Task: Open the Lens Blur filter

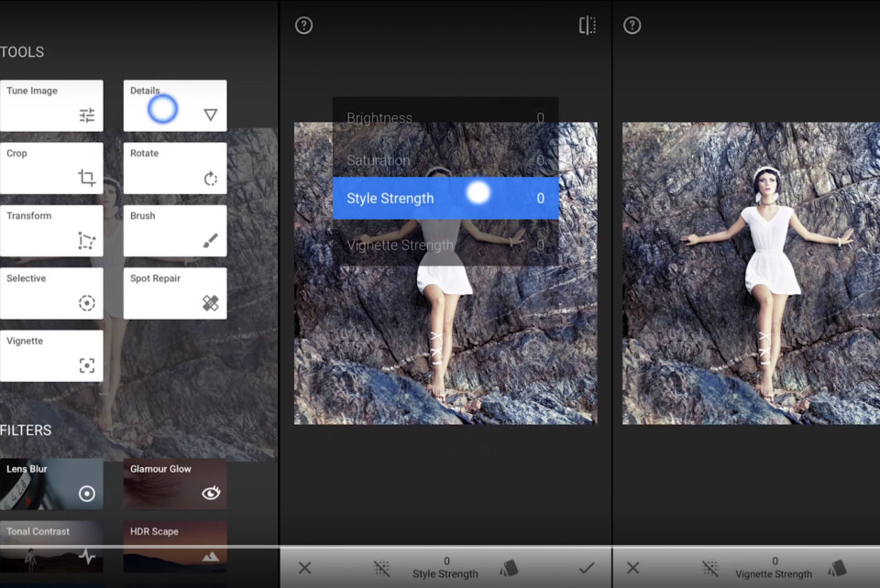Action: pos(51,484)
